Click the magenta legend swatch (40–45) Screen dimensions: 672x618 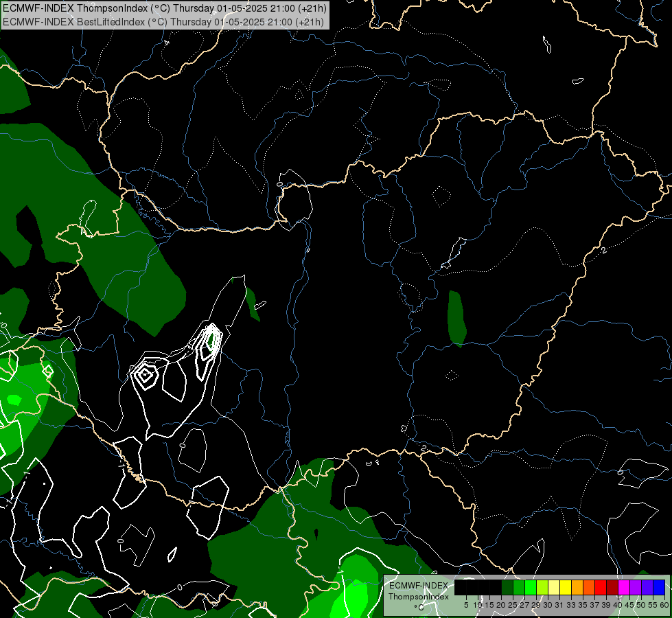(x=624, y=587)
